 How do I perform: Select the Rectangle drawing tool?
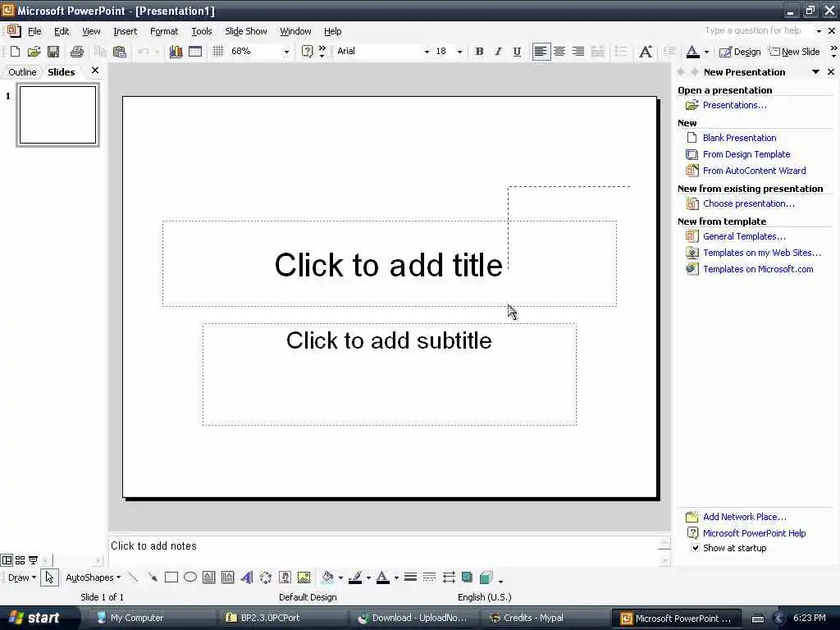click(171, 577)
